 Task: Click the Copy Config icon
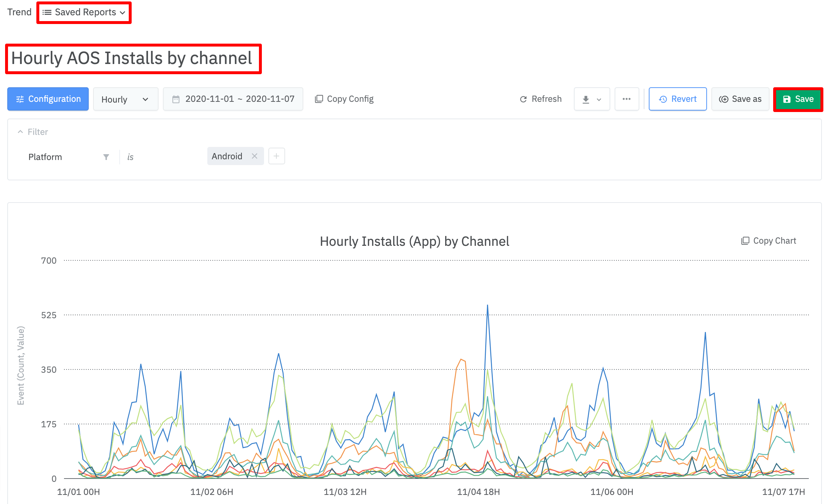pos(319,99)
